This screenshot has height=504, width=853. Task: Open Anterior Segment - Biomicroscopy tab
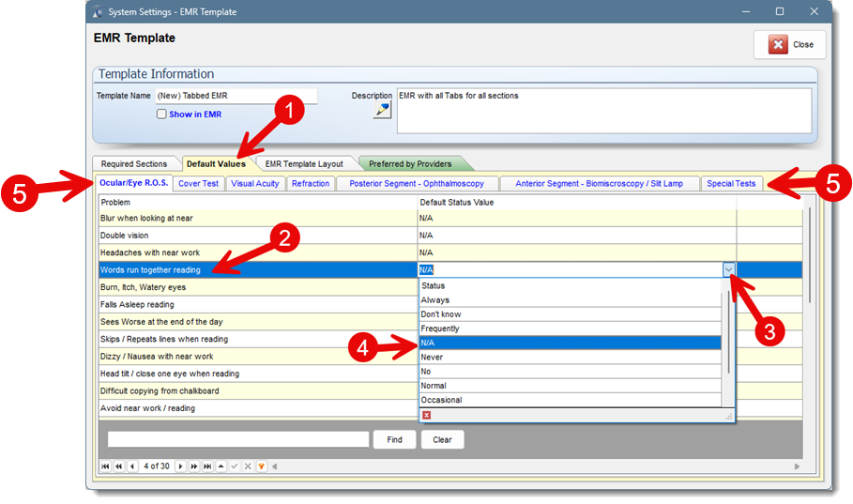pos(599,184)
